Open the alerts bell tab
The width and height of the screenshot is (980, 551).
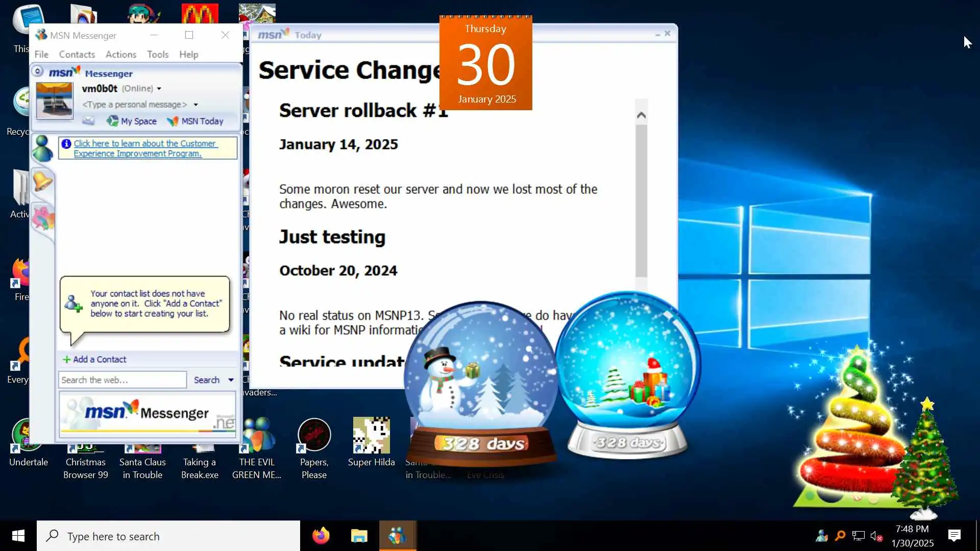tap(42, 181)
